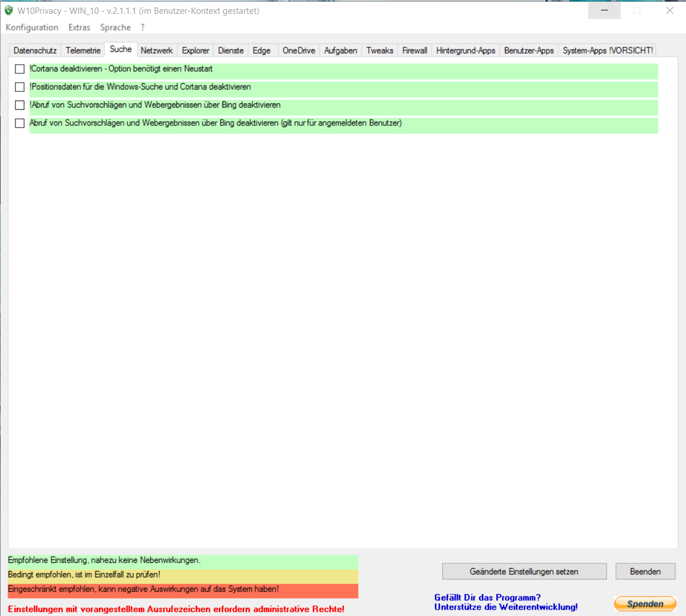
Task: Open the Extras menu
Action: (79, 27)
